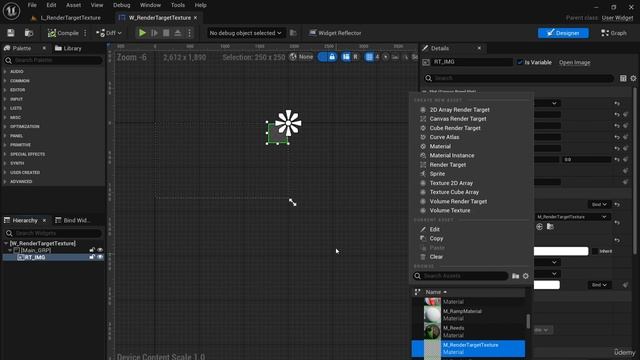Close the Palette panel tab

click(x=44, y=48)
